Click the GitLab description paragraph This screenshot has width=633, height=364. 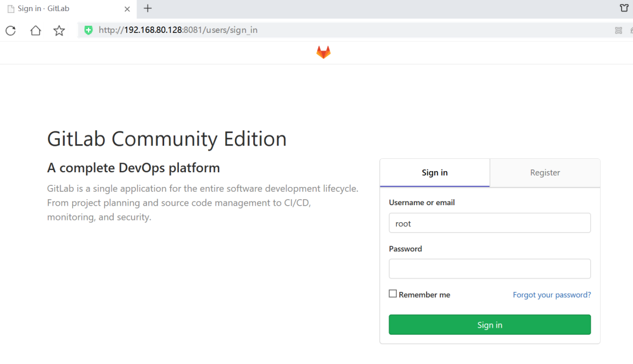203,203
